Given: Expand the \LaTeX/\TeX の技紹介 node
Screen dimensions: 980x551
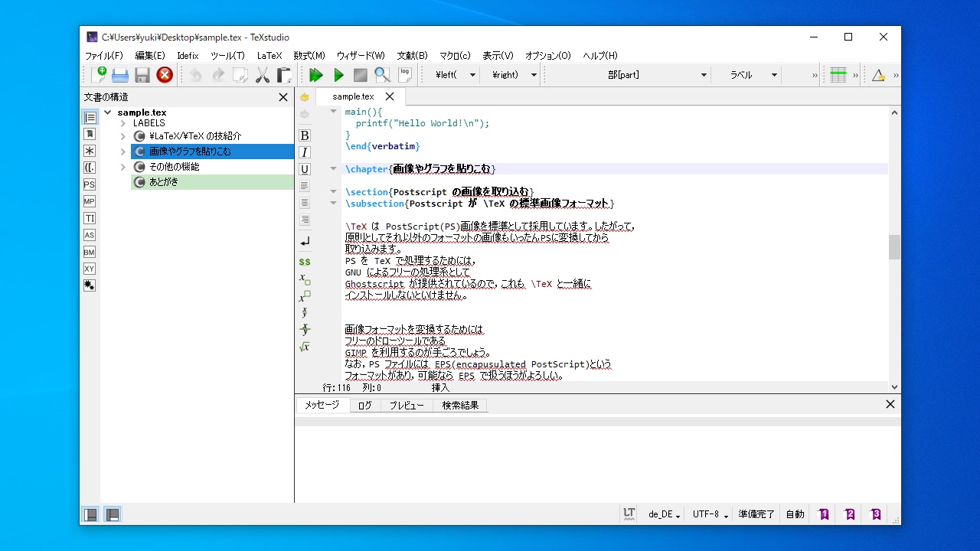Looking at the screenshot, I should point(122,136).
